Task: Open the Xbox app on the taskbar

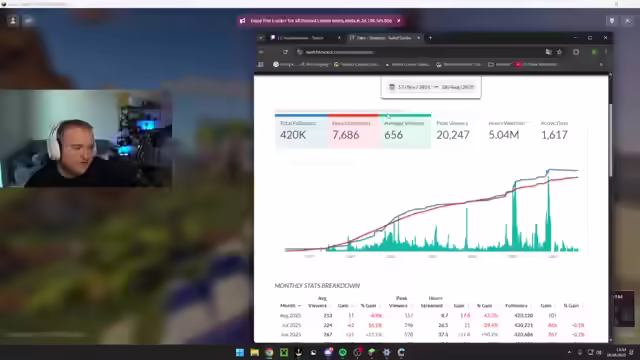Action: (x=284, y=352)
